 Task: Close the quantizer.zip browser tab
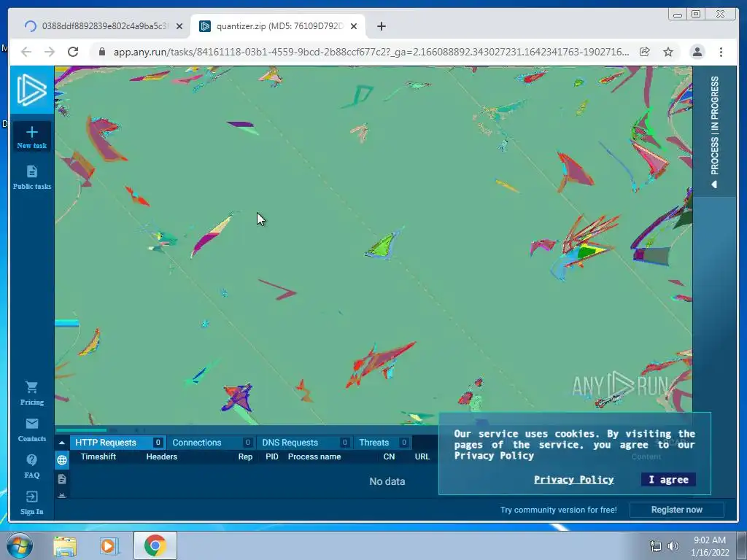coord(354,26)
